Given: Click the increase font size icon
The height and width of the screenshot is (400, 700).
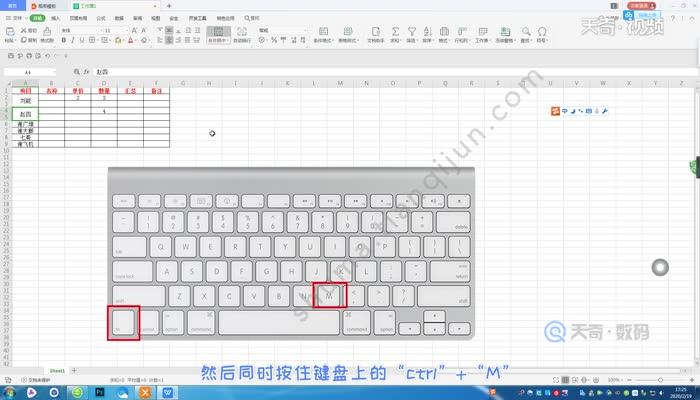Looking at the screenshot, I should pyautogui.click(x=134, y=30).
